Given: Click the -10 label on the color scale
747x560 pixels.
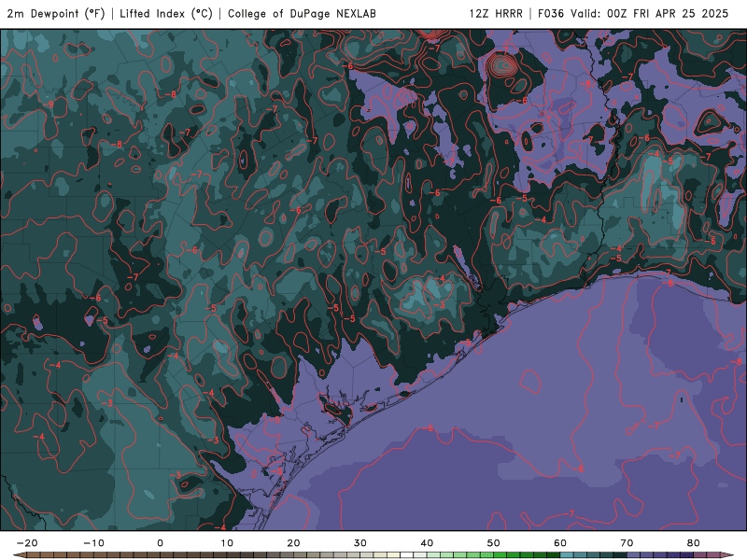Looking at the screenshot, I should (93, 543).
